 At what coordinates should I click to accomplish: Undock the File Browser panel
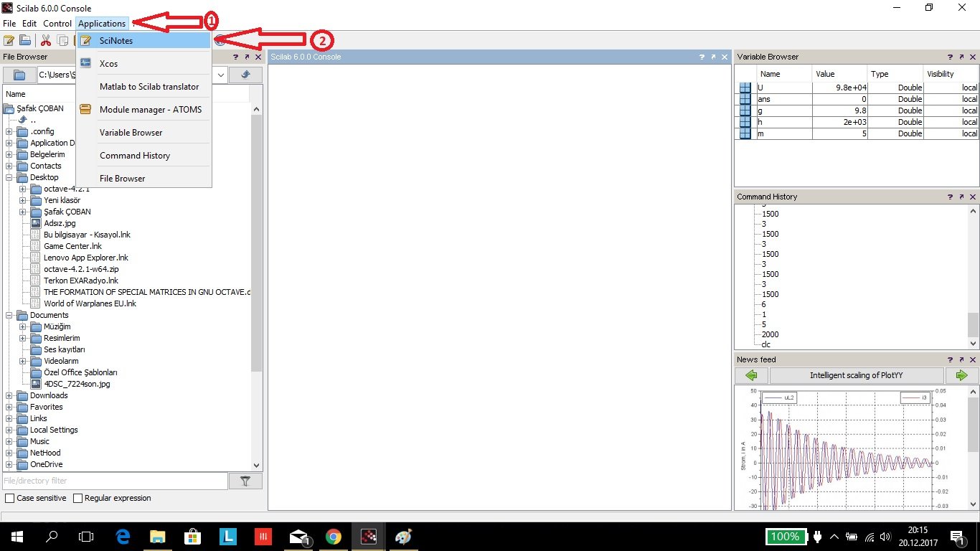point(246,57)
